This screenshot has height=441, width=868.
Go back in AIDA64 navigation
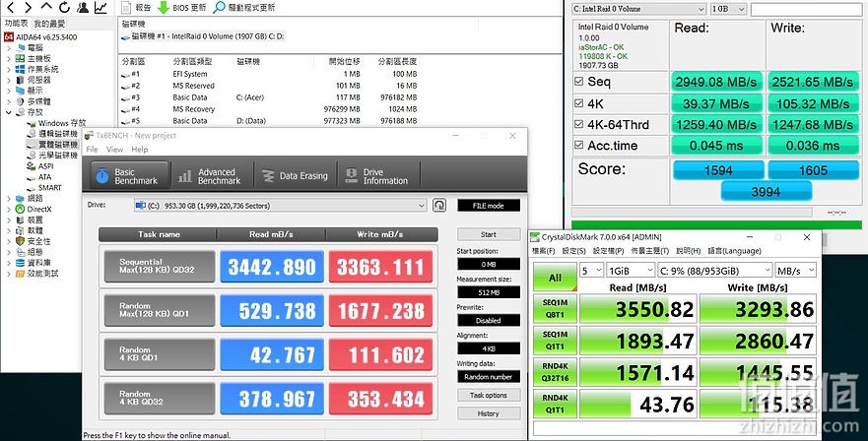(10, 7)
